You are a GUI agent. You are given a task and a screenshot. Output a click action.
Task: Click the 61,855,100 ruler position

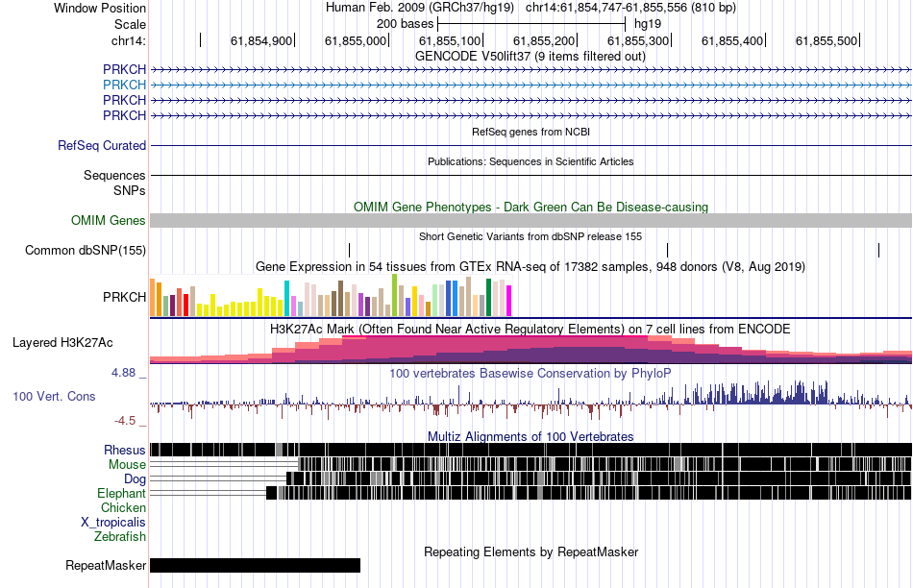coord(450,40)
